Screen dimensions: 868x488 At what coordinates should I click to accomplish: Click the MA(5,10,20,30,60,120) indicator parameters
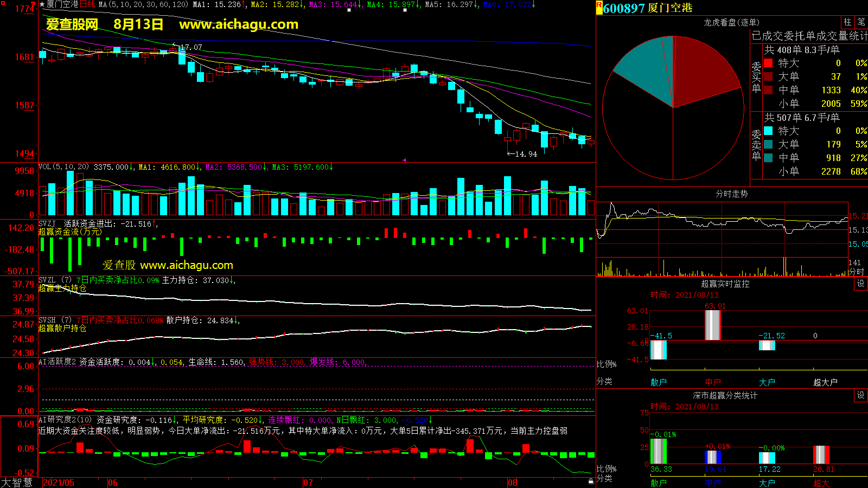pos(143,4)
